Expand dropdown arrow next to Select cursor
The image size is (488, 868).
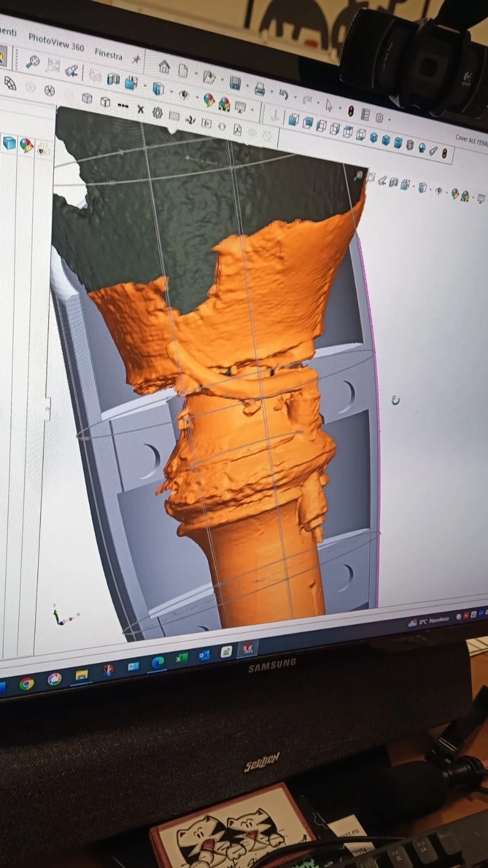(340, 107)
